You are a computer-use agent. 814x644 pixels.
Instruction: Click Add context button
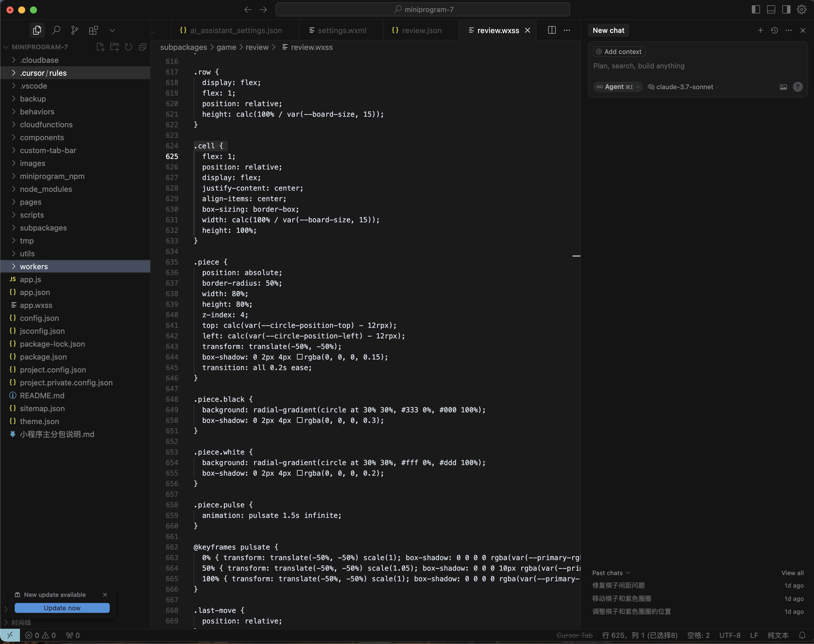[x=619, y=52]
